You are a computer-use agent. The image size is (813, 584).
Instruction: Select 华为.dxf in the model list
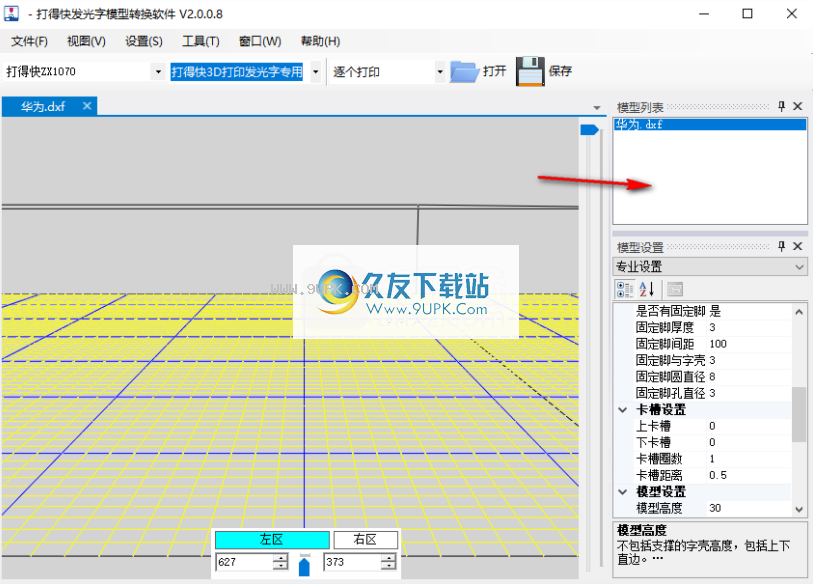pos(710,124)
